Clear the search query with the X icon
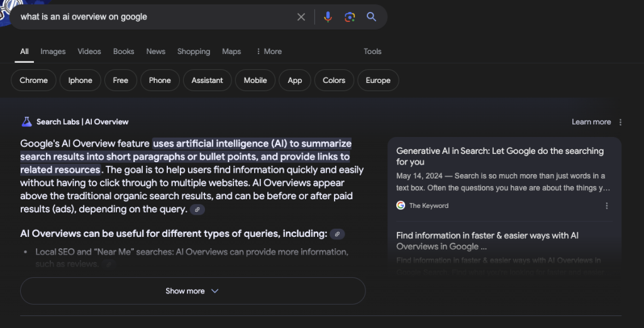The image size is (644, 328). point(301,17)
